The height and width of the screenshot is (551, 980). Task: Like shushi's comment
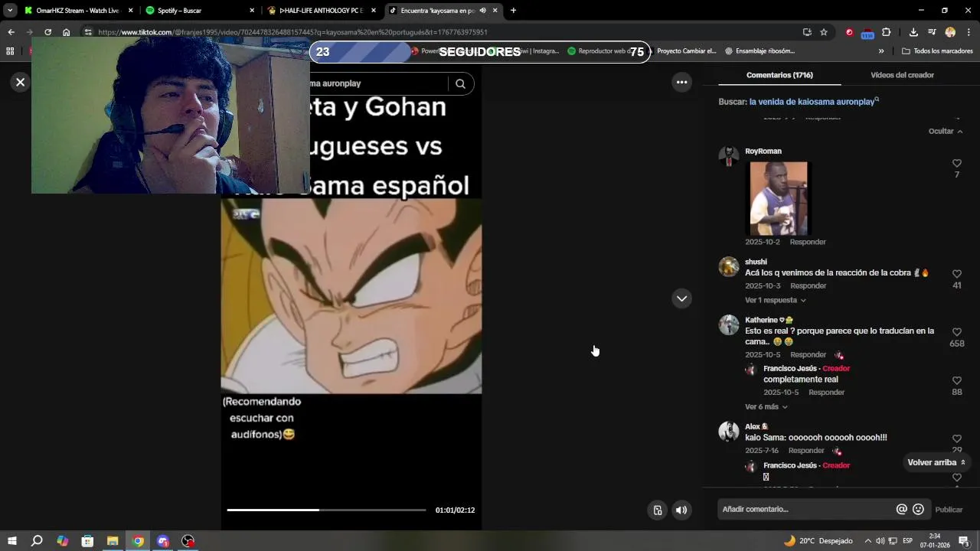point(956,274)
